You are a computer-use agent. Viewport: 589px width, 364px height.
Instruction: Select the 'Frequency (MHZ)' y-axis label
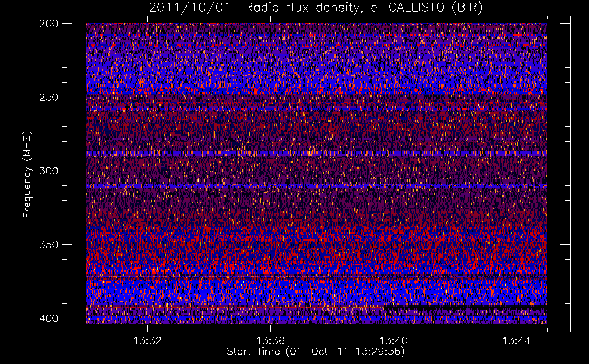click(x=27, y=174)
